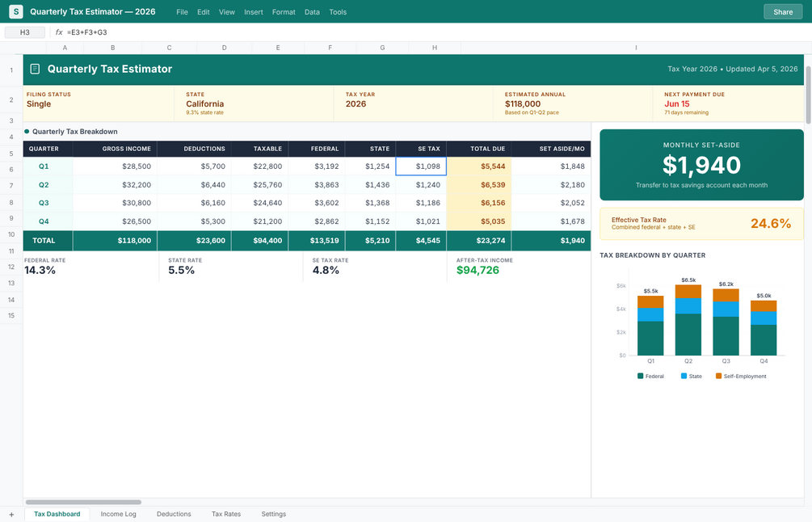
Task: Click the Federal legend color square
Action: tap(641, 376)
